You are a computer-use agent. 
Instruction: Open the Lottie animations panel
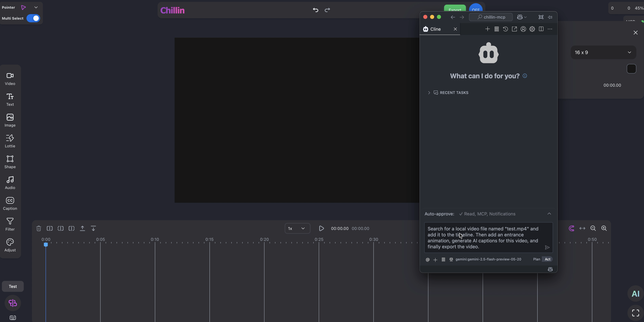pyautogui.click(x=10, y=141)
